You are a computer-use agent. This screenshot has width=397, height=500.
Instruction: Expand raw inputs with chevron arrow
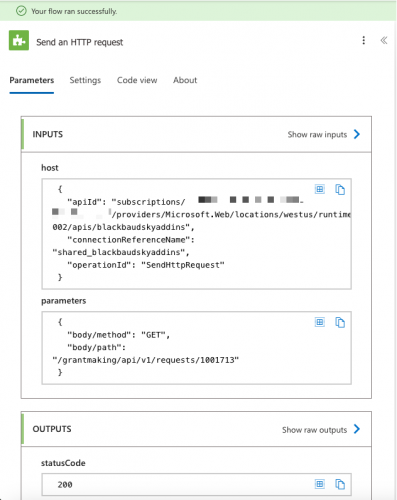pyautogui.click(x=357, y=134)
